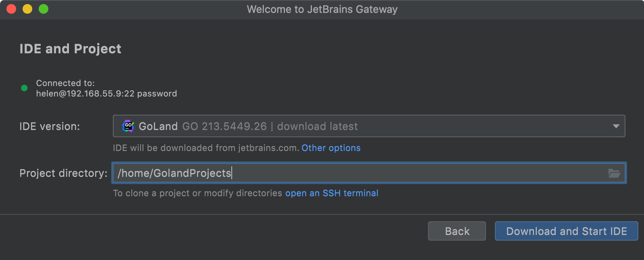This screenshot has width=644, height=260.
Task: Click the dropdown arrow beside GO 213.5449.26
Action: pyautogui.click(x=616, y=126)
